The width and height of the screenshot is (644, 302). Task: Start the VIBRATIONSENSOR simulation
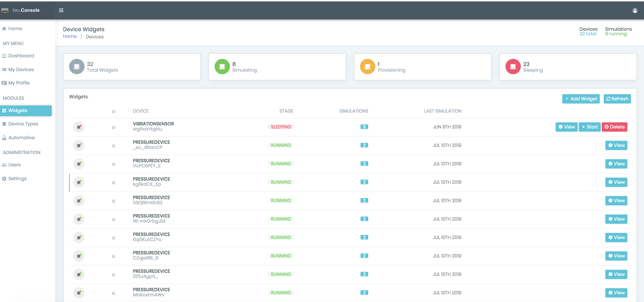tap(590, 127)
